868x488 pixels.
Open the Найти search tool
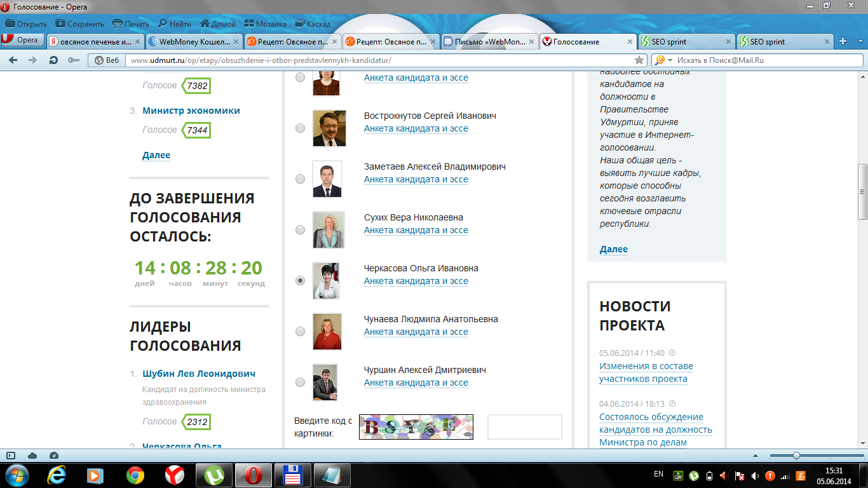coord(175,24)
